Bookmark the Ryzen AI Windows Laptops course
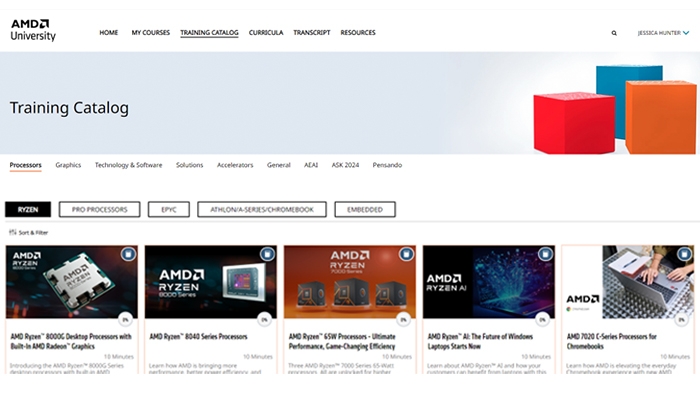700x400 pixels. point(545,254)
